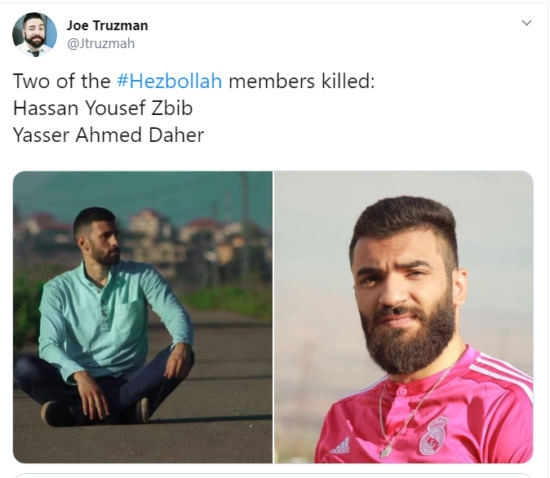Screen dimensions: 550x478
Task: Click the Real Madrid crest on jersey
Action: [x=434, y=436]
